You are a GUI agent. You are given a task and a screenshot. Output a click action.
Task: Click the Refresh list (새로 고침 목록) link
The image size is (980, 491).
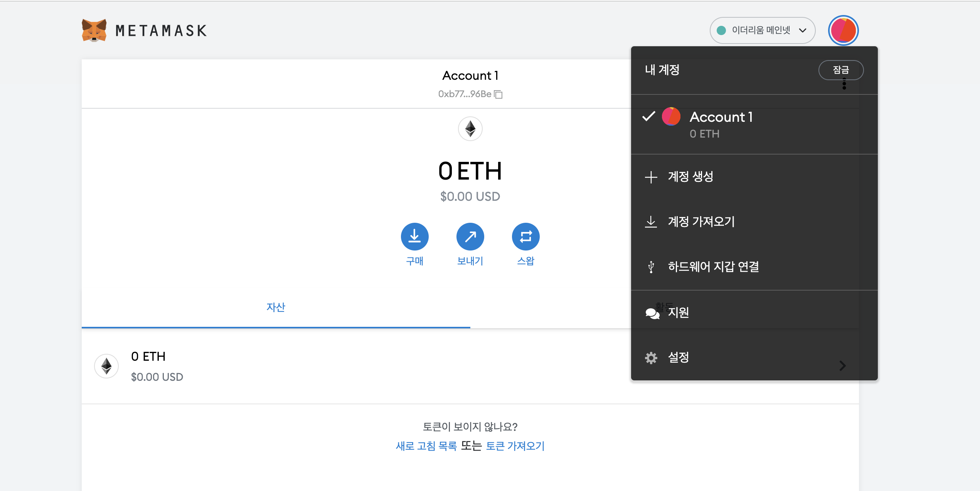(426, 446)
